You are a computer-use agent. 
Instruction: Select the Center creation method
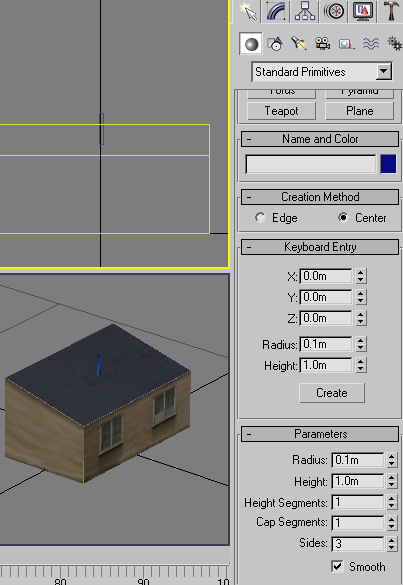pos(362,218)
